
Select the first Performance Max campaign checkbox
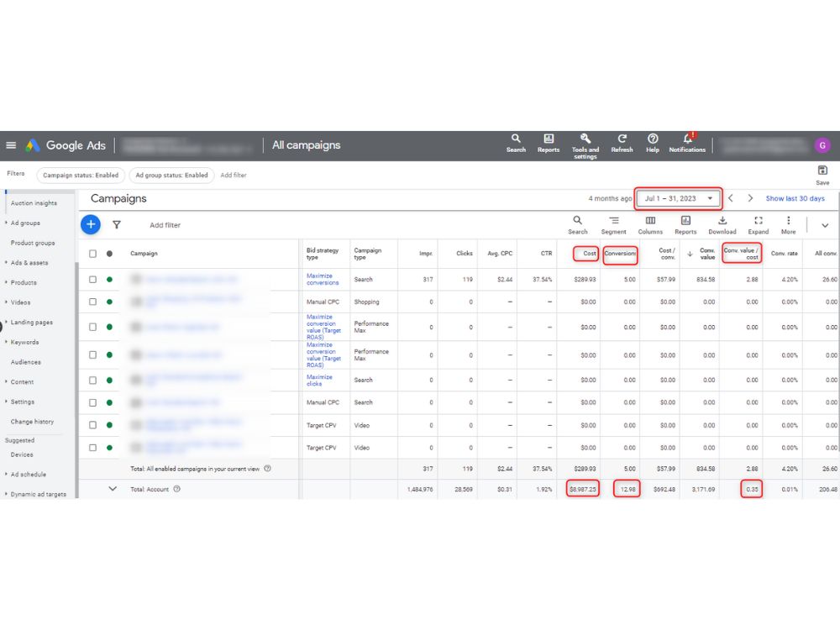tap(92, 327)
